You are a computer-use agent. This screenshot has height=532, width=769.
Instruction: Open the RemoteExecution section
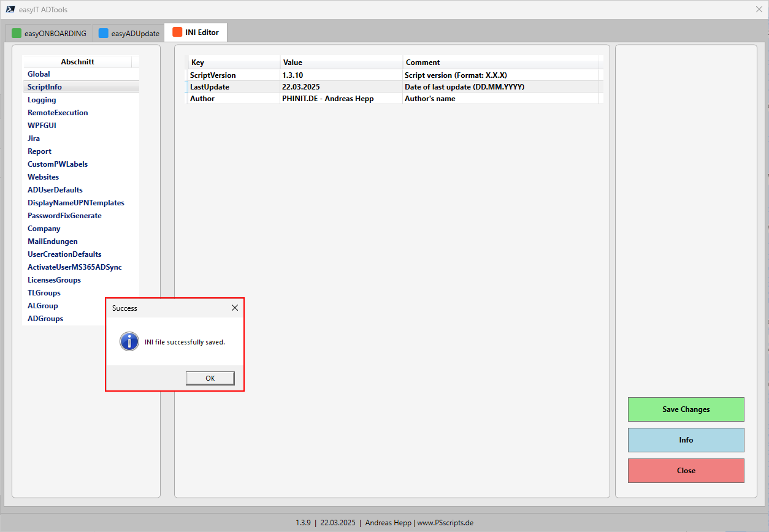tap(58, 113)
